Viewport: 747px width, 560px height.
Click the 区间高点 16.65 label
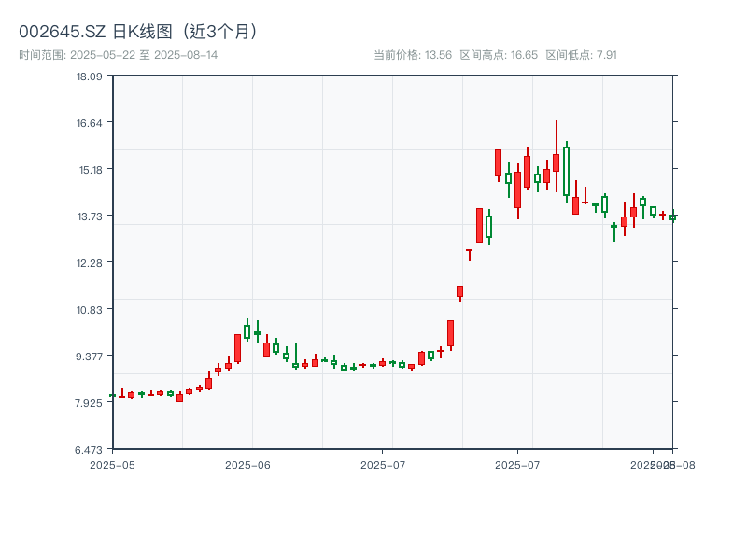499,55
